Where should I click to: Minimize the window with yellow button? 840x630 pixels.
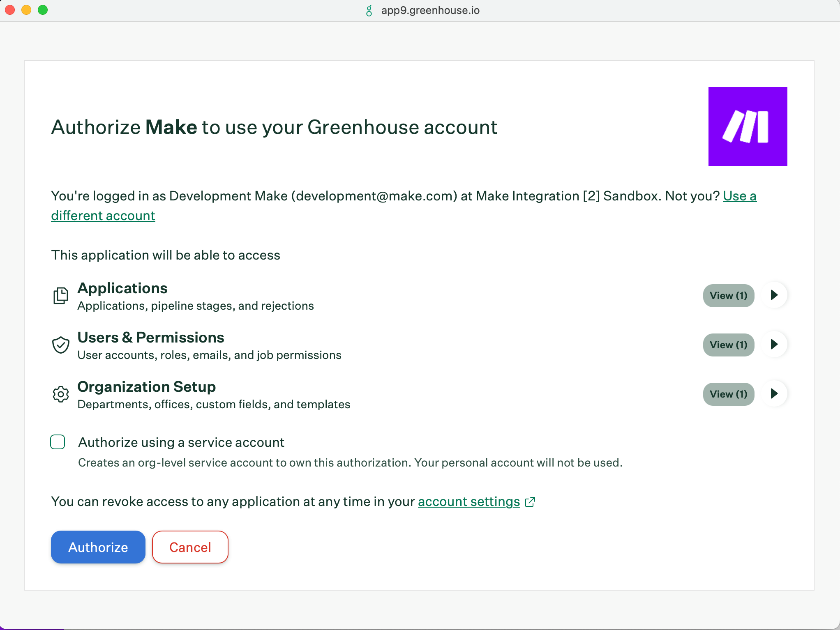point(26,10)
